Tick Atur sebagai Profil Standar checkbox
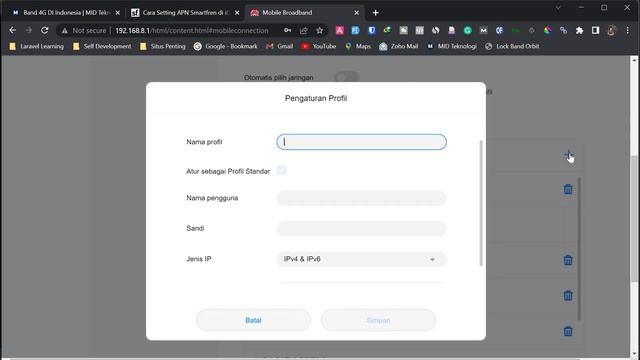640x360 pixels. click(x=282, y=170)
